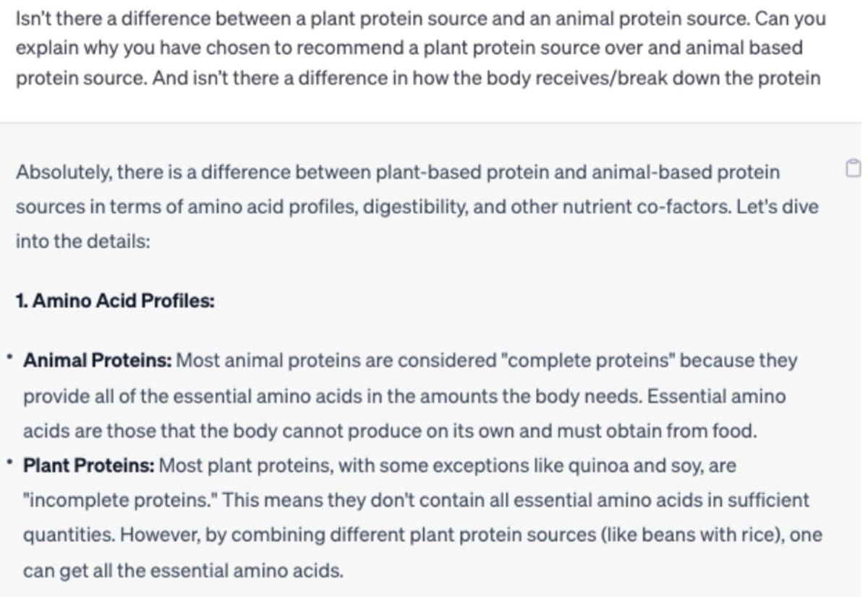The image size is (868, 597).
Task: Click the user question starting "Isn't there a difference"
Action: coord(420,48)
